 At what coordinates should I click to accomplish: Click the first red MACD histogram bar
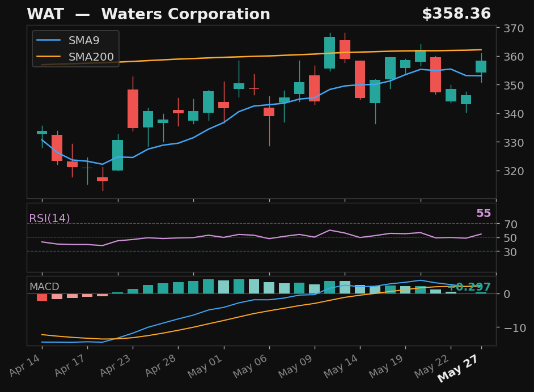point(42,297)
